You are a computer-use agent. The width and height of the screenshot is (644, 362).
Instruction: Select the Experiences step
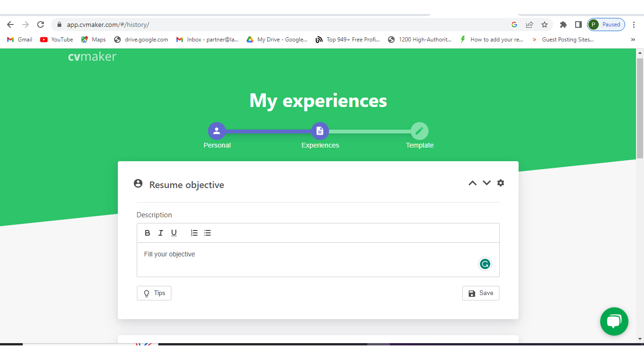tap(320, 131)
